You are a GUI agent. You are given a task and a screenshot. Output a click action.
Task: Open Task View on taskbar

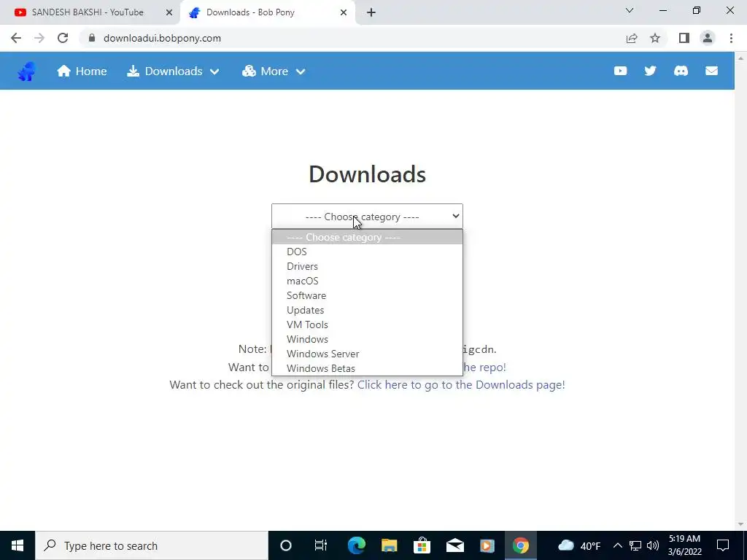(x=321, y=545)
